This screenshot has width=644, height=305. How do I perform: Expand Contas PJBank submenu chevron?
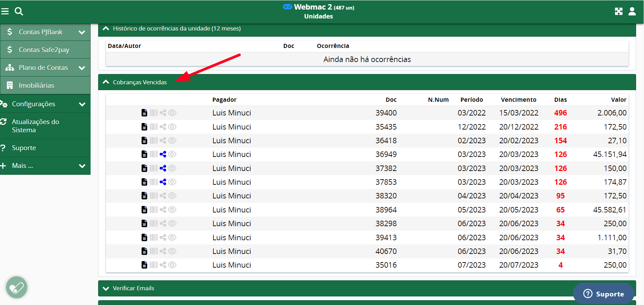point(82,32)
